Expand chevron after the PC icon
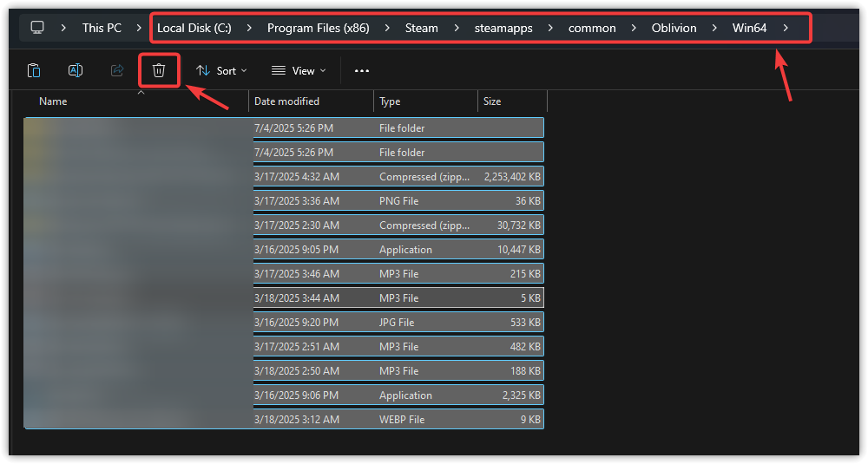 click(63, 28)
